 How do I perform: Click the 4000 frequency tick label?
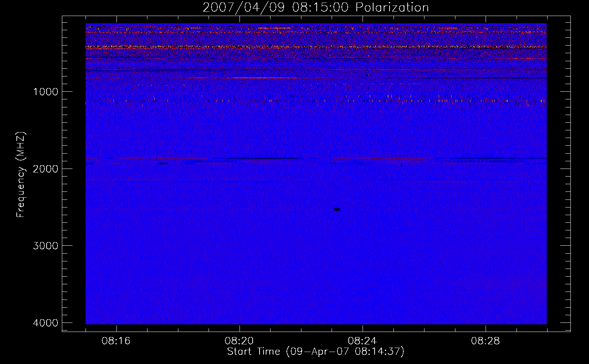[x=46, y=323]
